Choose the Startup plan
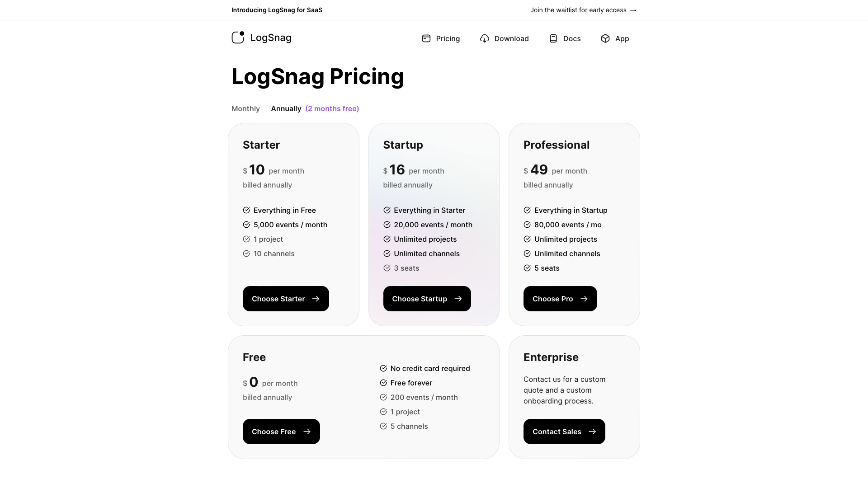The height and width of the screenshot is (488, 868). point(427,299)
